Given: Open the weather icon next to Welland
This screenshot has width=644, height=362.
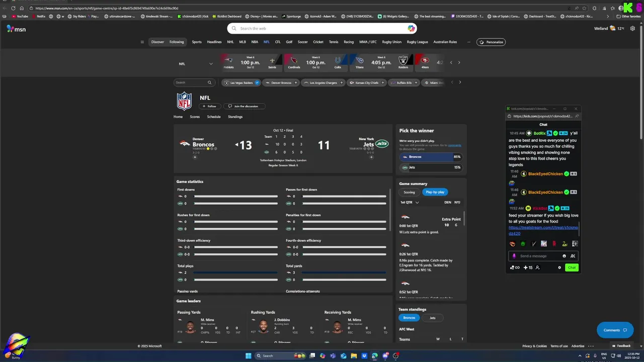Looking at the screenshot, I should coord(612,29).
